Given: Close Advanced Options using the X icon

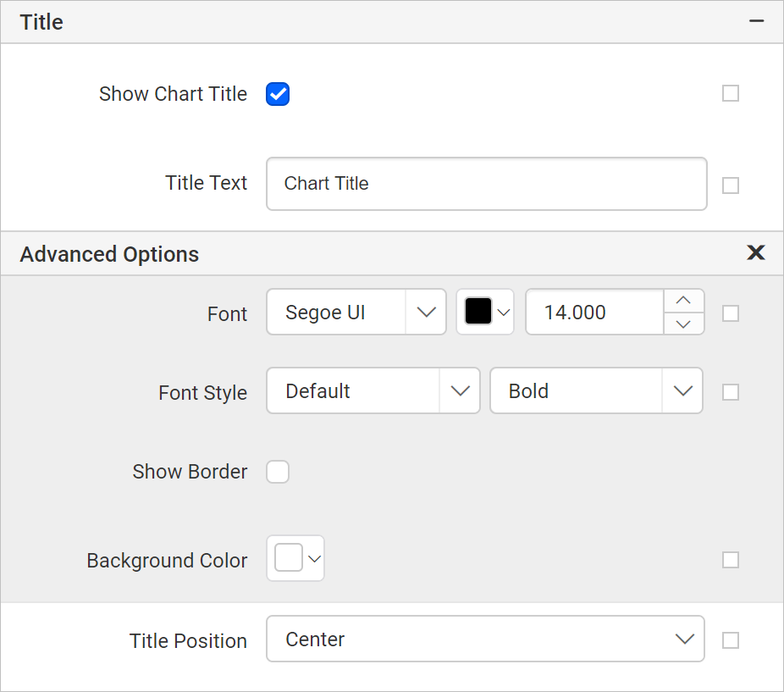Looking at the screenshot, I should (755, 253).
